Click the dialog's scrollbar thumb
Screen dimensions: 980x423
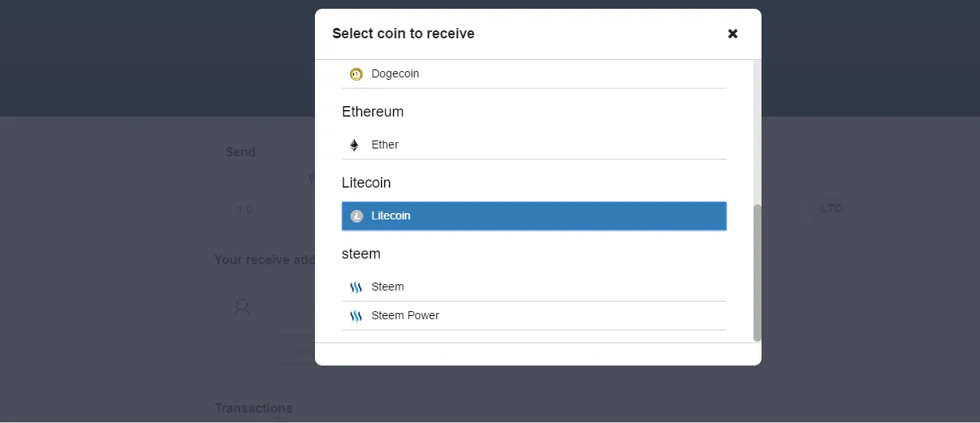757,272
